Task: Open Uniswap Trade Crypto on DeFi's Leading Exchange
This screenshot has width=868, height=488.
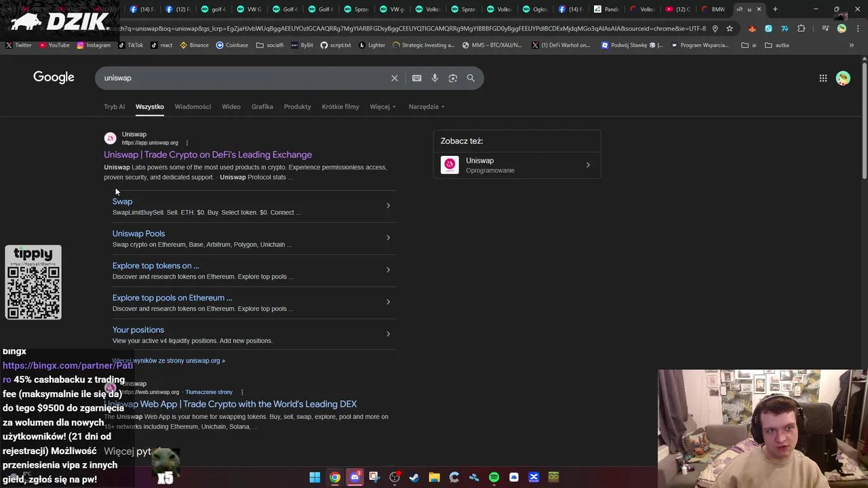Action: tap(208, 155)
